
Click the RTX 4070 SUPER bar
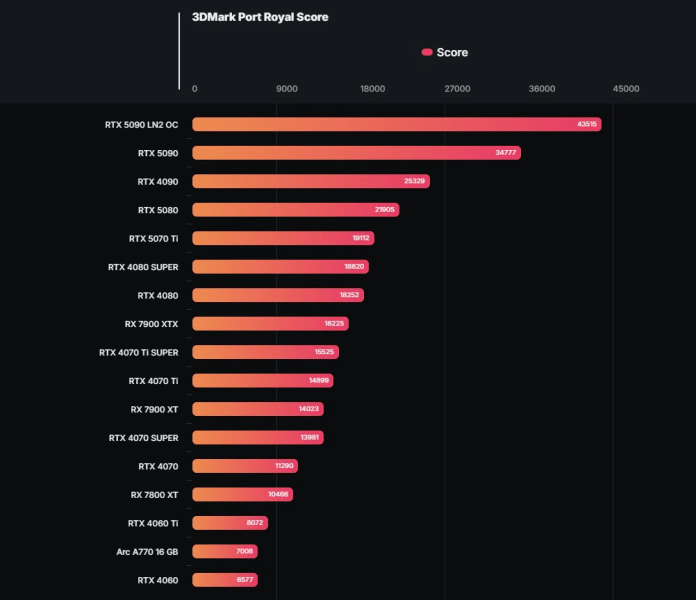point(258,438)
